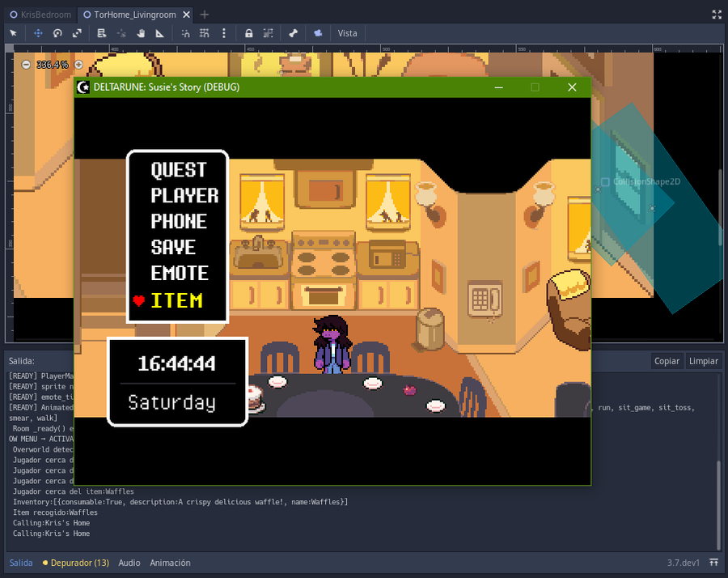Select QUEST in the game menu
Screen dimensions: 728x578
179,169
